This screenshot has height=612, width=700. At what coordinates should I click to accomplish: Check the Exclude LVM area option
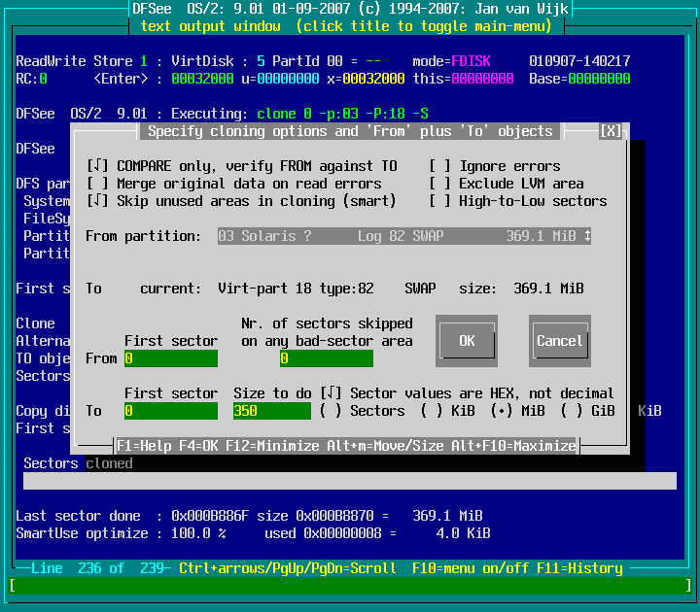[439, 184]
